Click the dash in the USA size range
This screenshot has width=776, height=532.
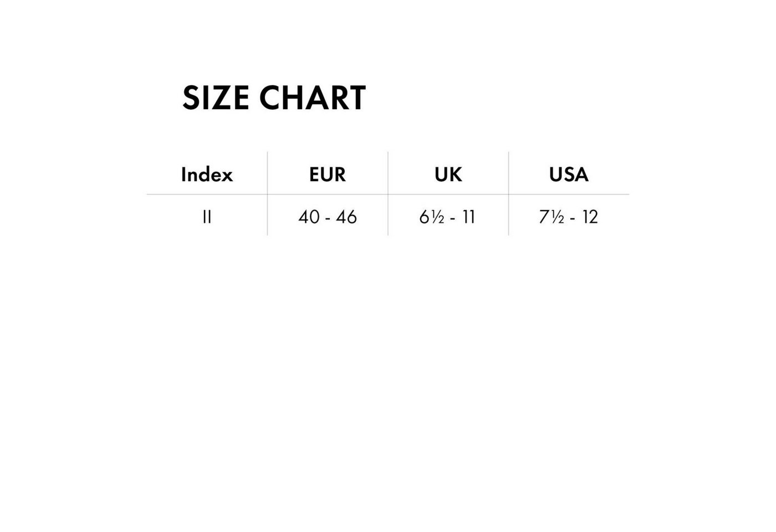[x=573, y=218]
